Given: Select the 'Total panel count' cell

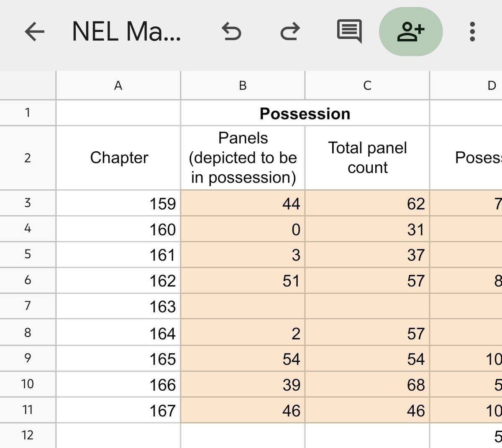Looking at the screenshot, I should (367, 158).
